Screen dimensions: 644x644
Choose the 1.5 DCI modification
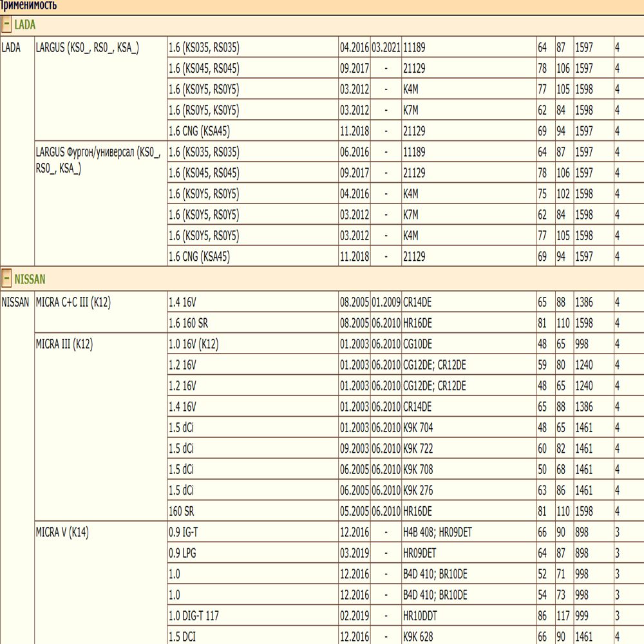tap(182, 637)
